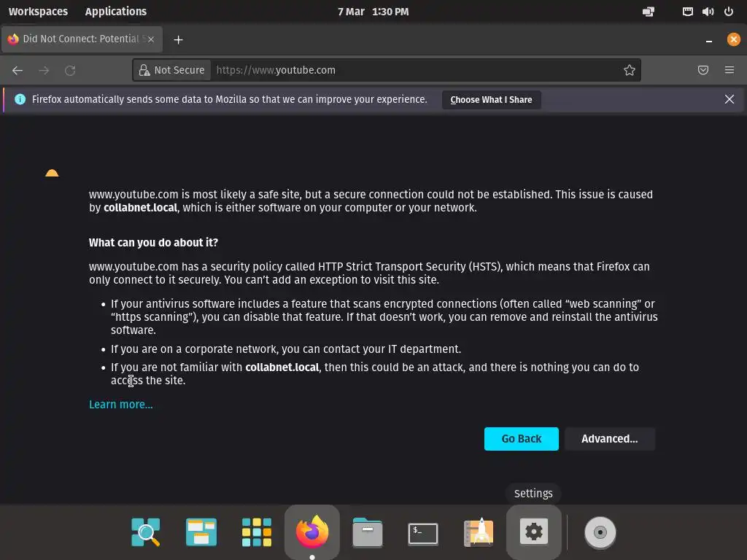Open the Workspaces overview
This screenshot has width=747, height=560.
point(38,12)
